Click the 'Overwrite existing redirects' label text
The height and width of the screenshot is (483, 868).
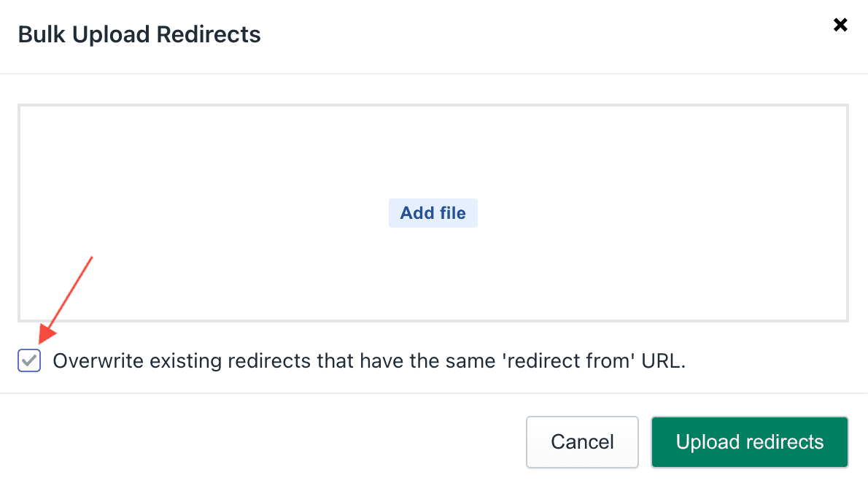click(x=369, y=361)
